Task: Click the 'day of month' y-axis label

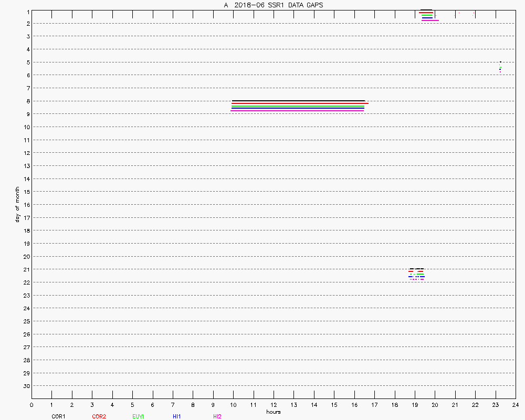Action: [17, 204]
